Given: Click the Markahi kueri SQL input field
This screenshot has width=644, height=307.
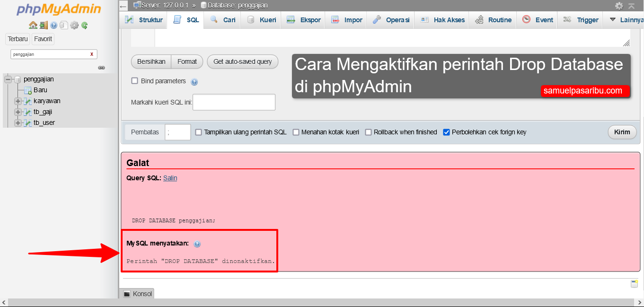Looking at the screenshot, I should (x=234, y=102).
